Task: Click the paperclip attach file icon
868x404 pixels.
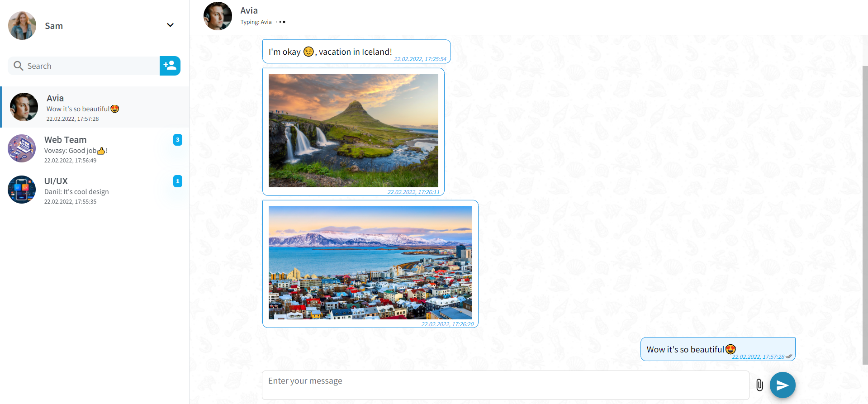Action: [x=759, y=385]
